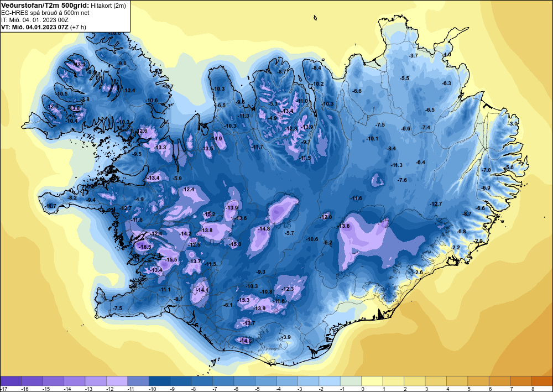Click the -7.0 temperature label

[x=486, y=170]
